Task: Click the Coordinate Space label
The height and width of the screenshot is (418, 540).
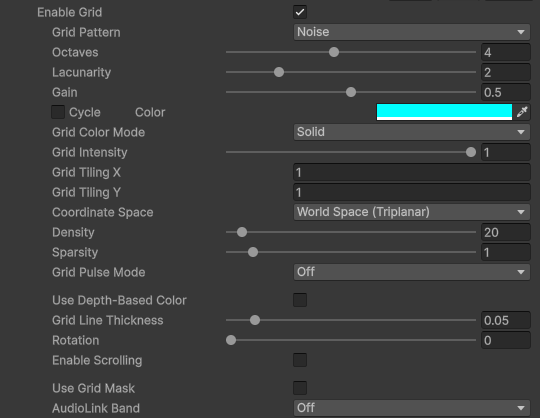Action: 103,212
